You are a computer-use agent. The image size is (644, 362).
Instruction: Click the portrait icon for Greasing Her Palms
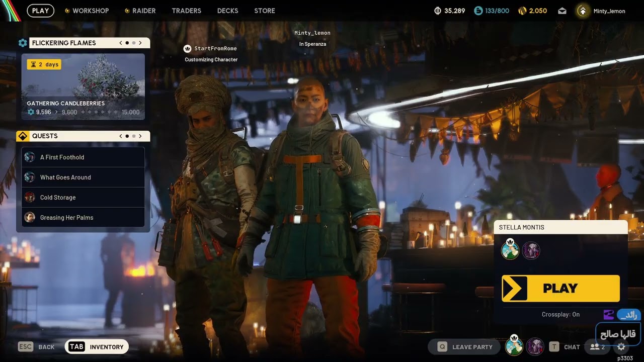[30, 217]
